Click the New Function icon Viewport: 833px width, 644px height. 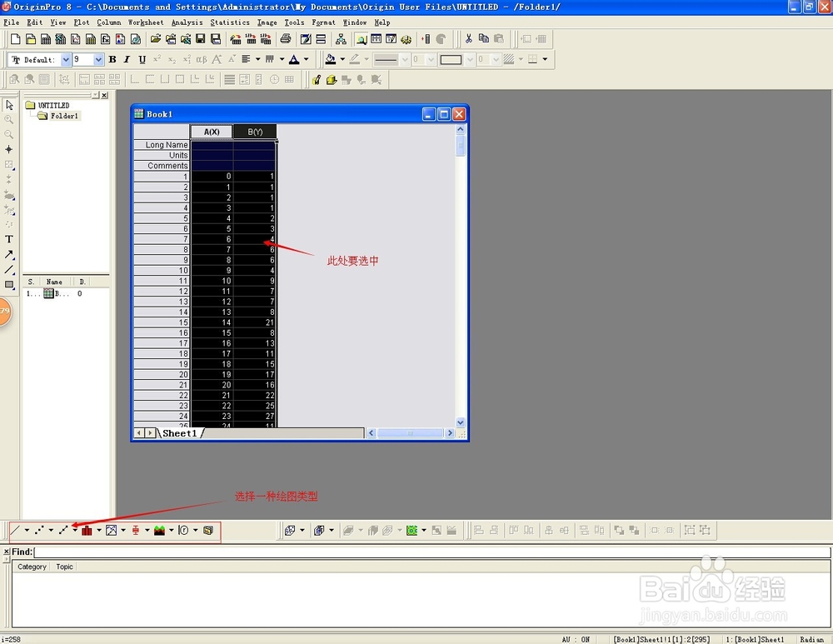coord(105,39)
